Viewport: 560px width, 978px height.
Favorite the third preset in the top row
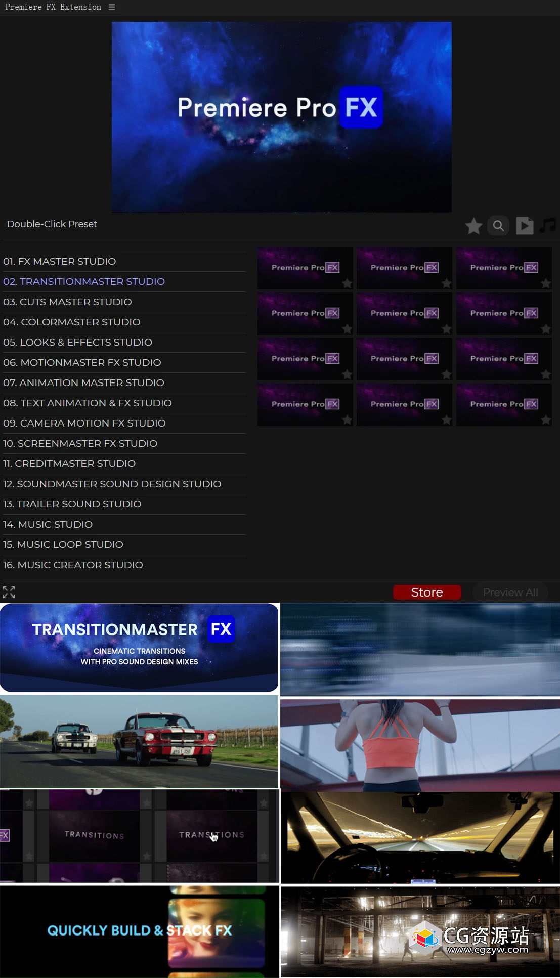[546, 283]
